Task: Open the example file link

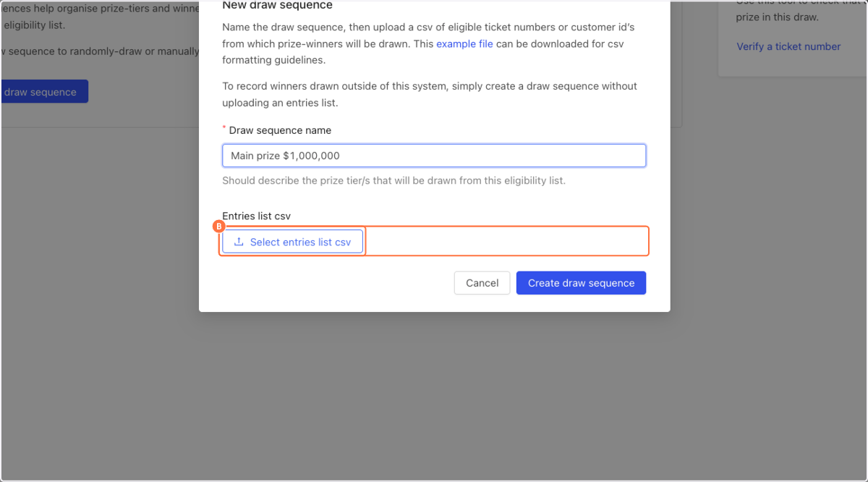Action: click(464, 44)
